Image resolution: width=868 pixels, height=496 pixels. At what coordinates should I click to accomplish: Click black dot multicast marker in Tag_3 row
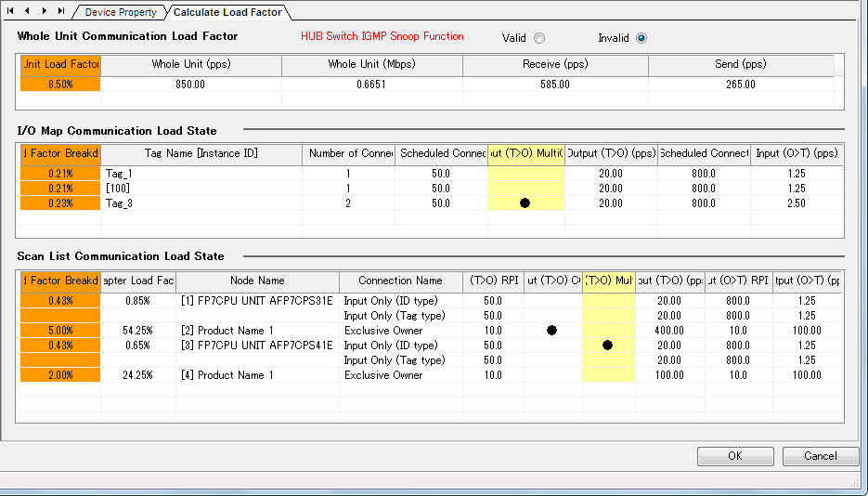pos(525,203)
